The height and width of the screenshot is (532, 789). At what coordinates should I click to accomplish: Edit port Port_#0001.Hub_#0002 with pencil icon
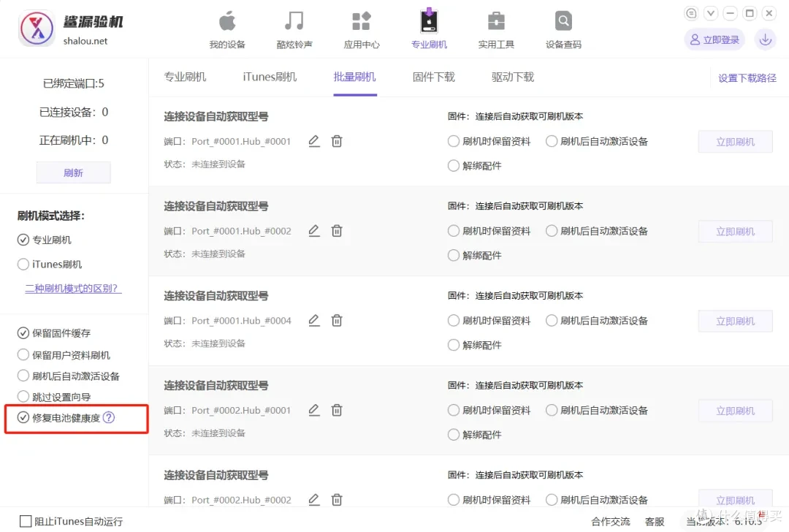[x=314, y=230]
